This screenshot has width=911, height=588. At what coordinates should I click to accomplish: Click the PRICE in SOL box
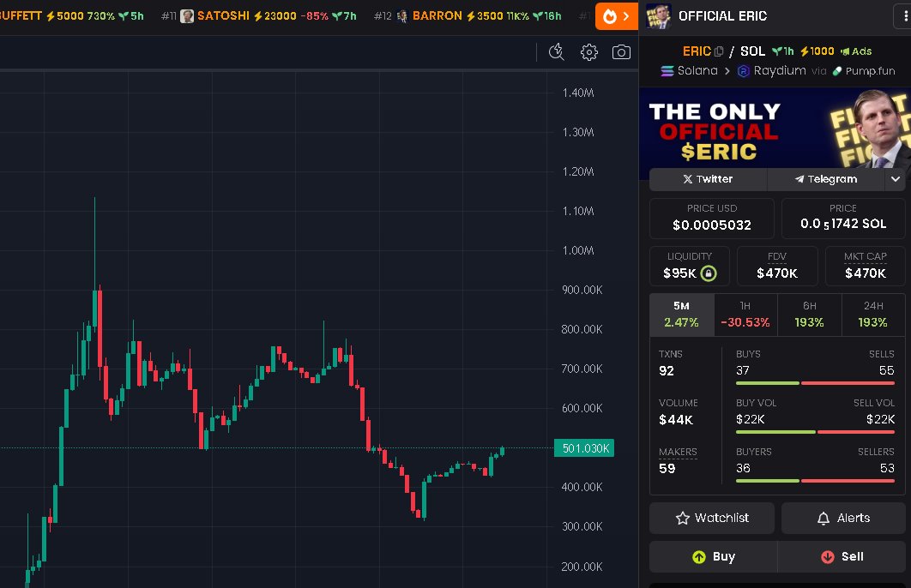tap(843, 219)
